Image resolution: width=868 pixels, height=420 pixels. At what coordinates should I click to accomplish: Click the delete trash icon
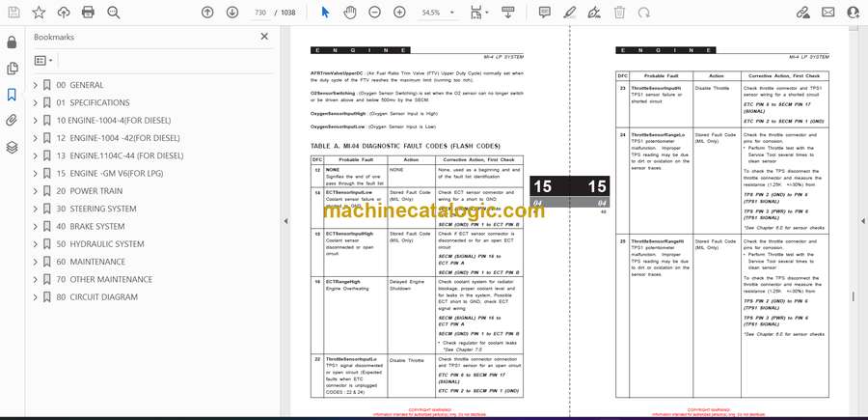[619, 13]
